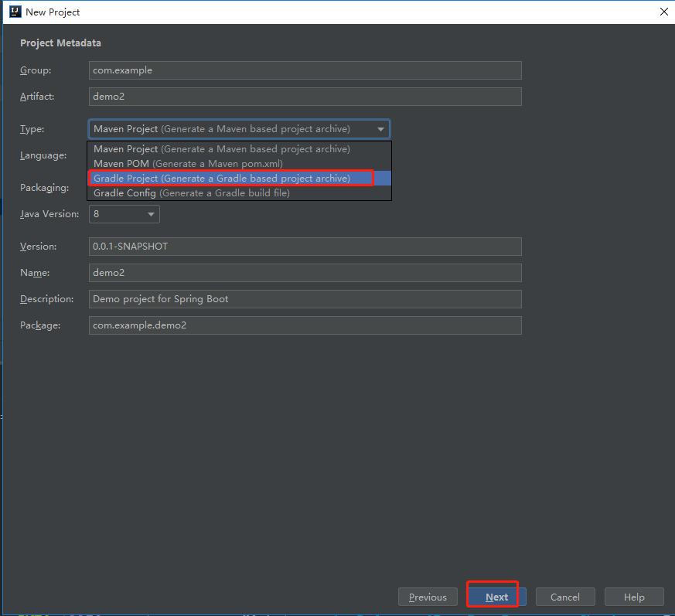This screenshot has height=616, width=675.
Task: Open the Type combo box
Action: 240,129
